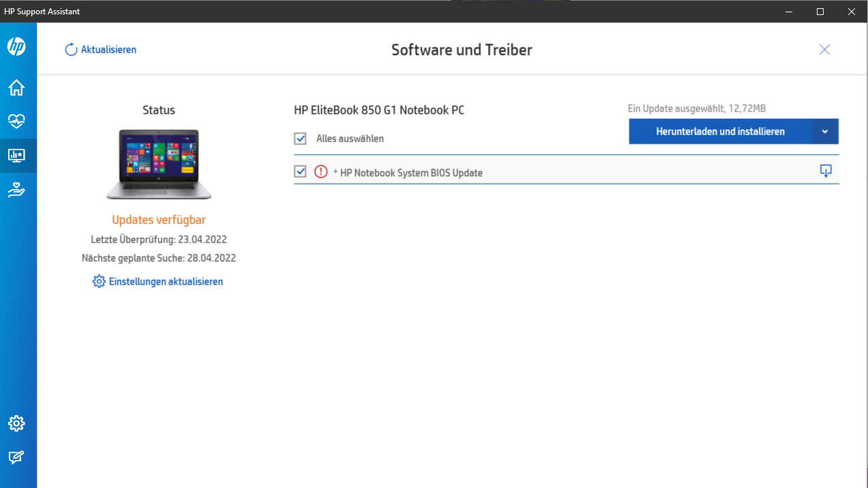Click the red warning icon beside BIOS Update

pyautogui.click(x=321, y=172)
